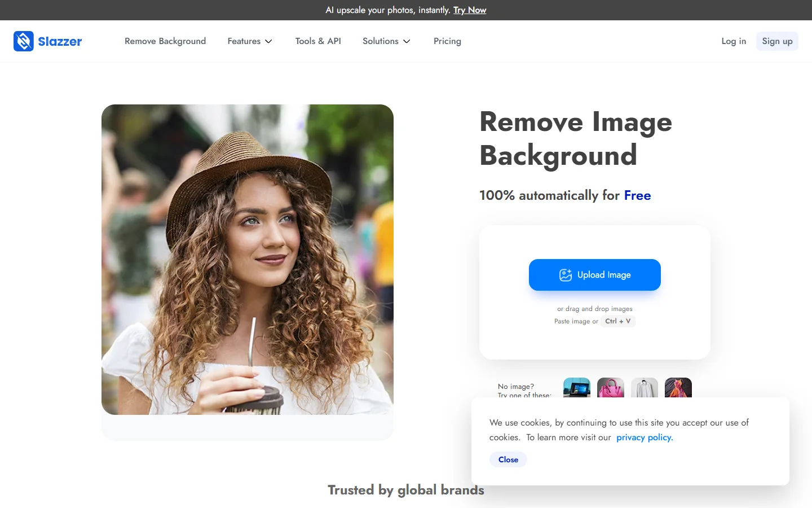812x508 pixels.
Task: Select Remove Background in the navigation
Action: point(165,41)
